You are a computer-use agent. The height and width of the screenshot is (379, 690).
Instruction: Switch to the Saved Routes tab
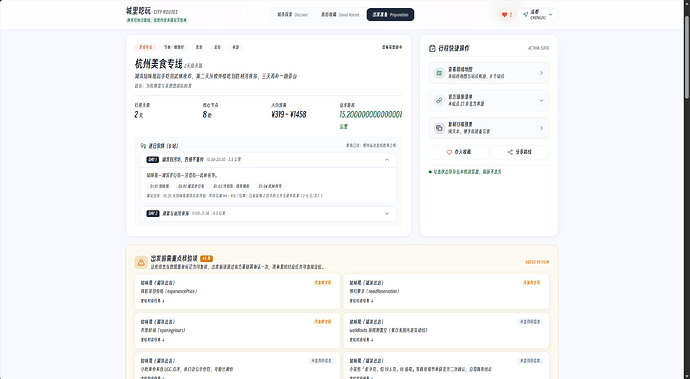point(340,15)
